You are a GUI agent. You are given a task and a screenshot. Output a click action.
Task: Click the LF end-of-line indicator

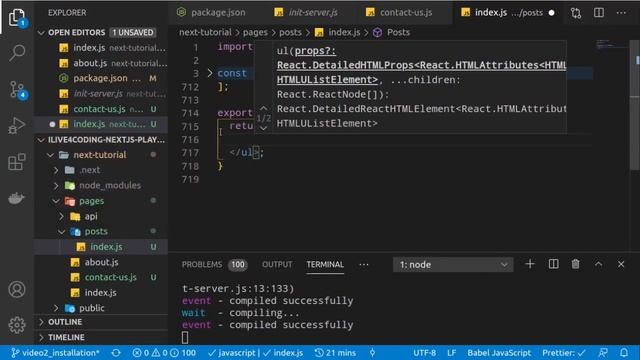[451, 353]
